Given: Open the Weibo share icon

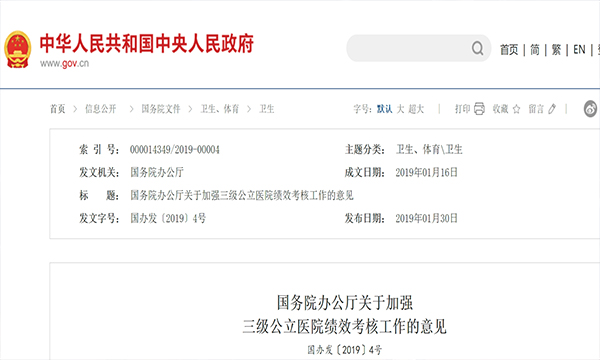Looking at the screenshot, I should [x=590, y=109].
